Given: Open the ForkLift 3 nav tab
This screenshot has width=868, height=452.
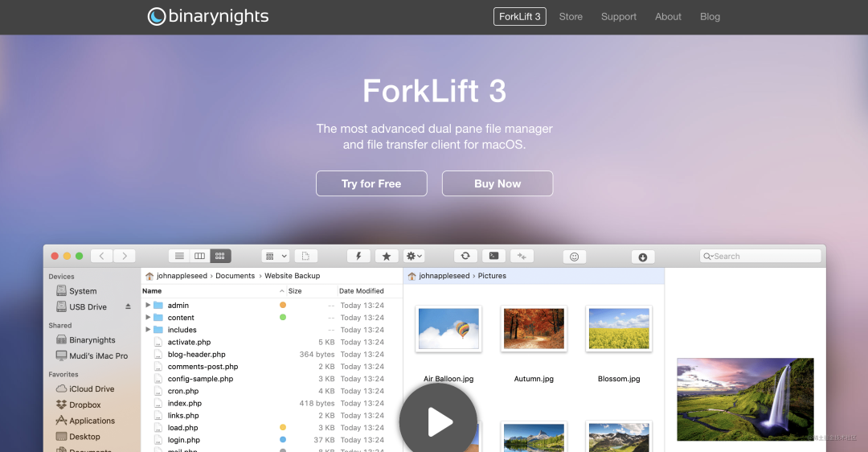Looking at the screenshot, I should pyautogui.click(x=519, y=17).
